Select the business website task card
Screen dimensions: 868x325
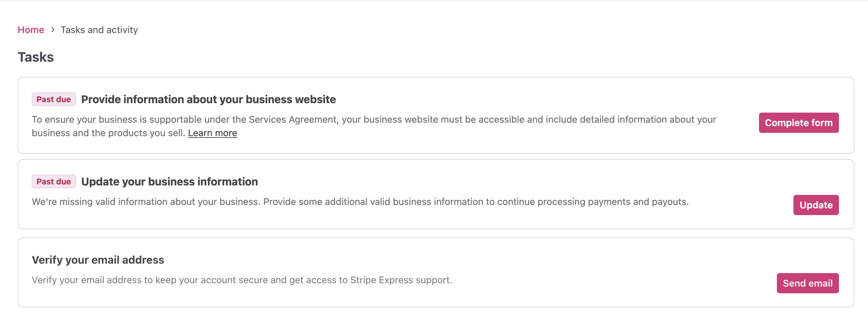point(436,115)
